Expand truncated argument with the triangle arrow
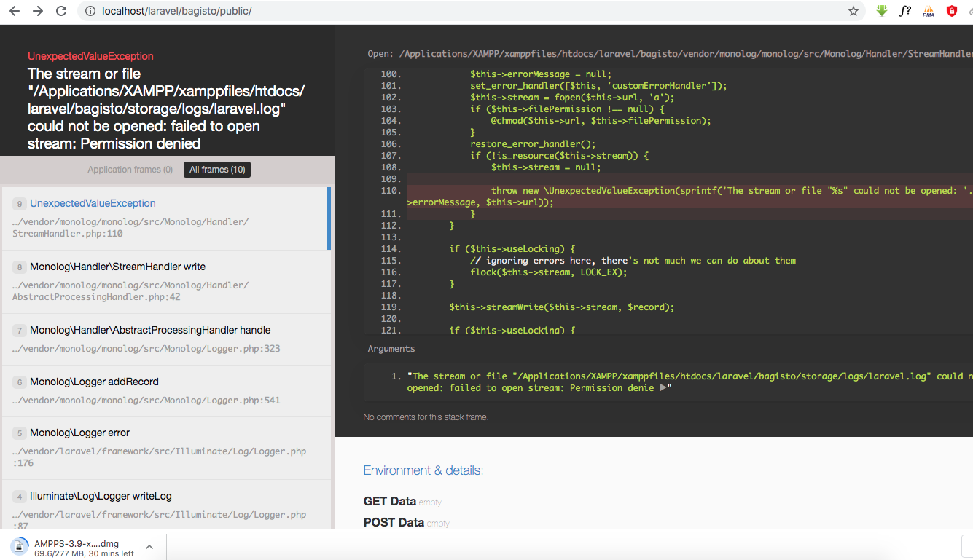The image size is (973, 560). [663, 388]
